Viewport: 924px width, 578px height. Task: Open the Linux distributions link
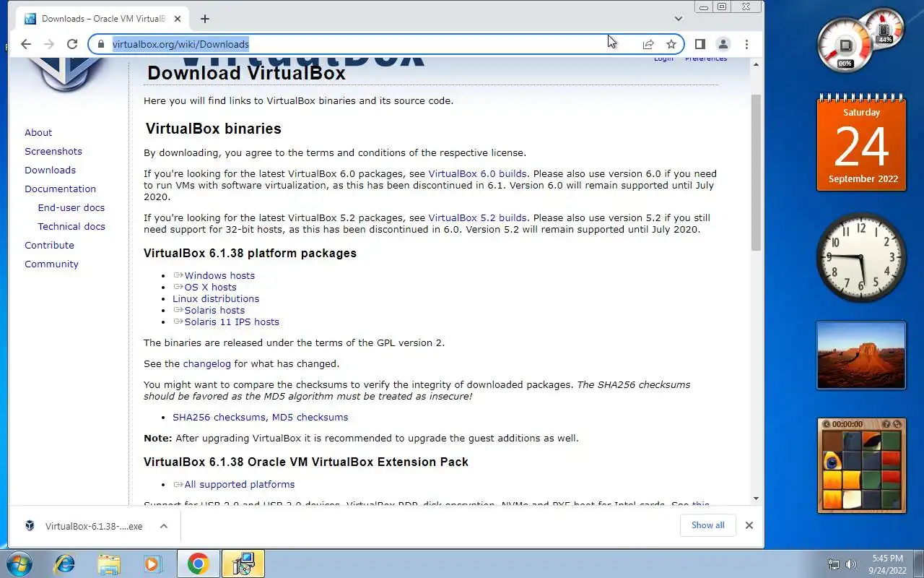point(216,298)
